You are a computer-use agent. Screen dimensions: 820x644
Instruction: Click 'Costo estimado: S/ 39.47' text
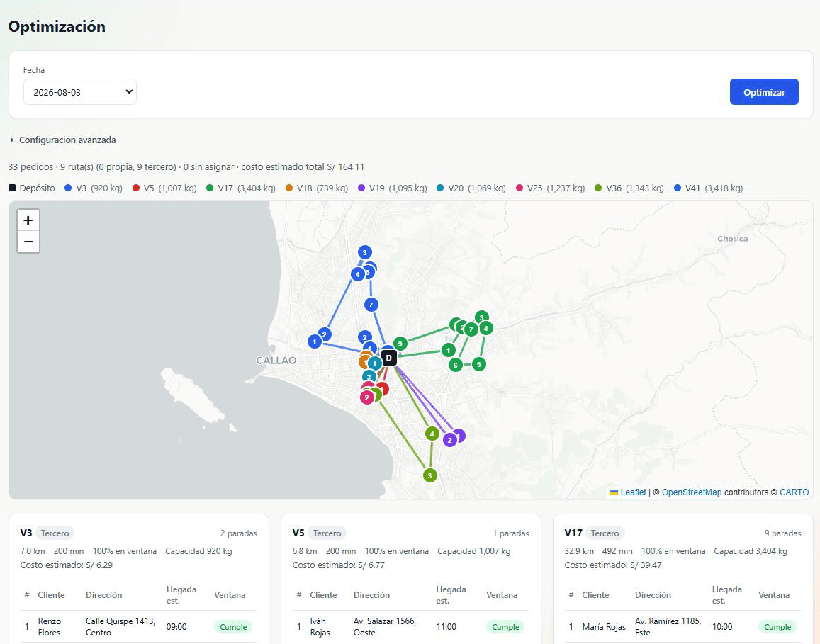[x=613, y=565]
